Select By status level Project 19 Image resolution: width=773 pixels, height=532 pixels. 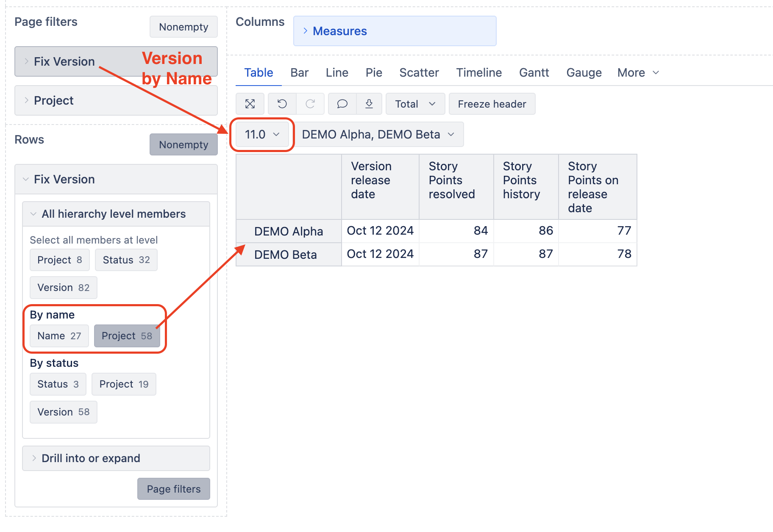pyautogui.click(x=124, y=384)
